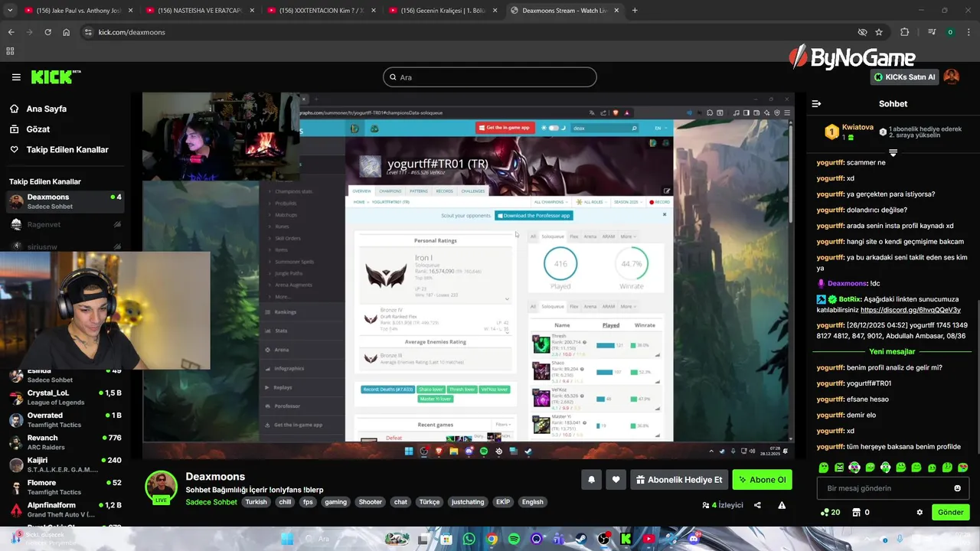Open Windows Start menu

(x=287, y=540)
